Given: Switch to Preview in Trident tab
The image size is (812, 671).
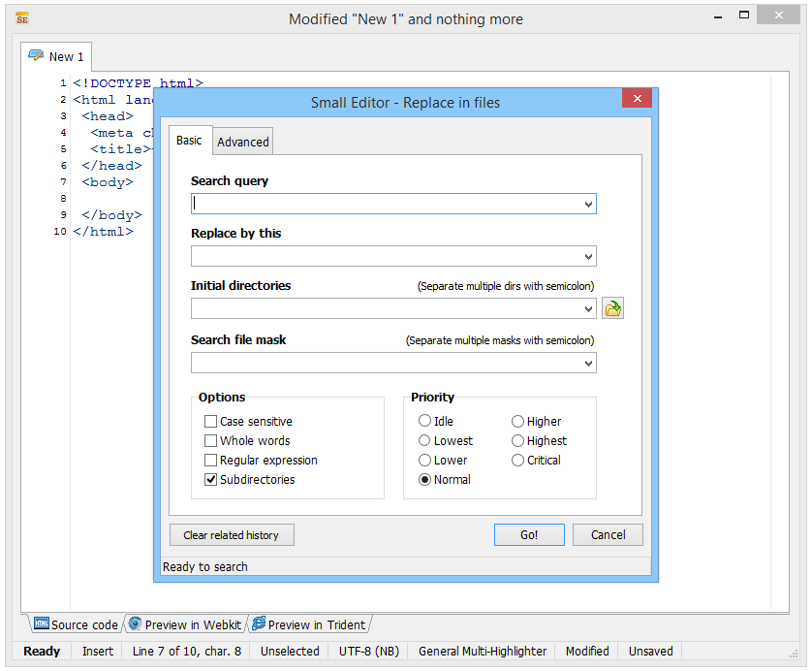Looking at the screenshot, I should pos(310,624).
